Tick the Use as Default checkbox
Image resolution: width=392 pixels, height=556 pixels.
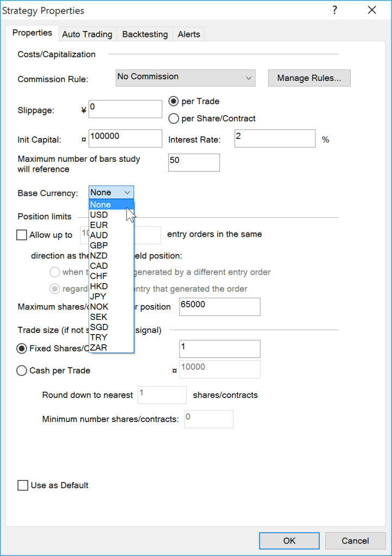(x=23, y=485)
